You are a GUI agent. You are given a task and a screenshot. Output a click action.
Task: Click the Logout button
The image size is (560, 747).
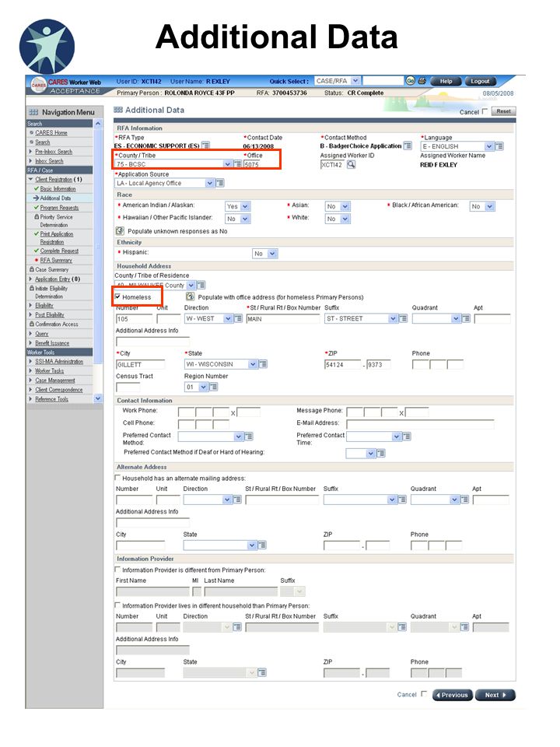[480, 82]
